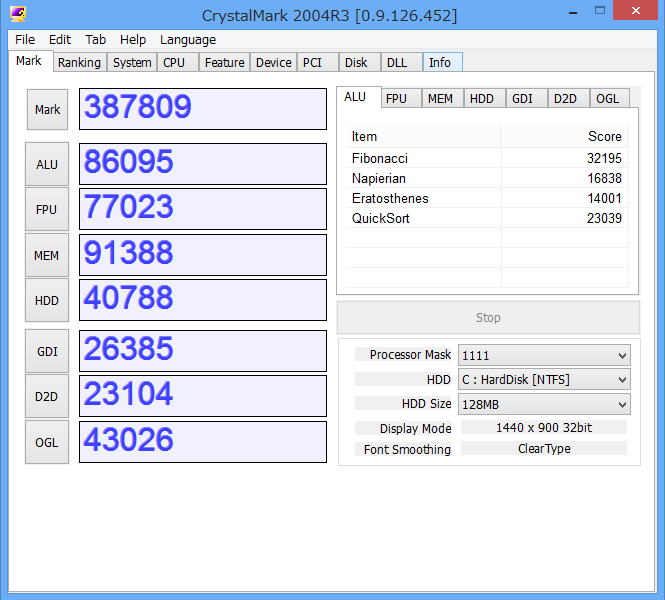
Task: Start the ALU benchmark test
Action: click(47, 164)
